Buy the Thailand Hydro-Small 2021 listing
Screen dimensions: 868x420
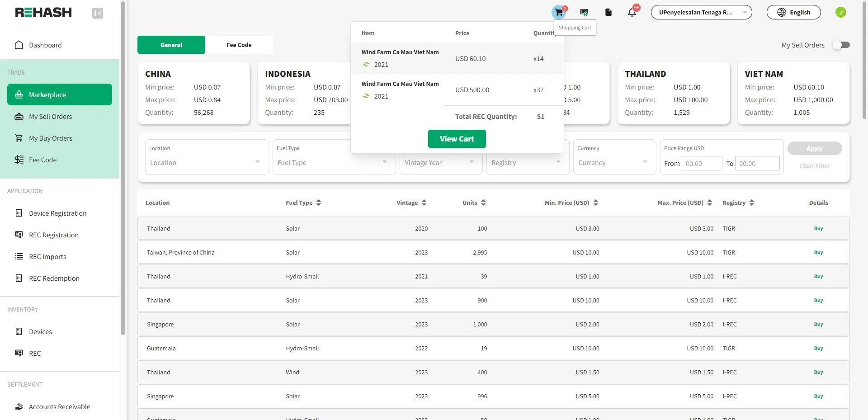coord(818,276)
